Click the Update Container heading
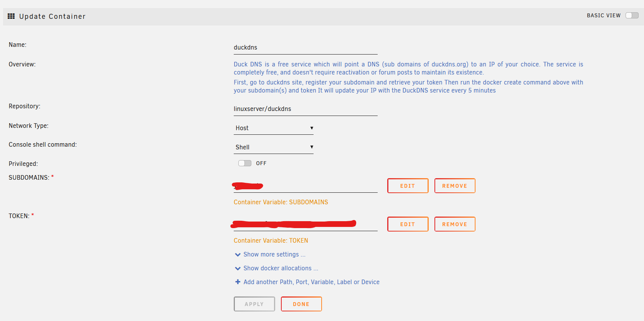The image size is (644, 321). tap(53, 16)
